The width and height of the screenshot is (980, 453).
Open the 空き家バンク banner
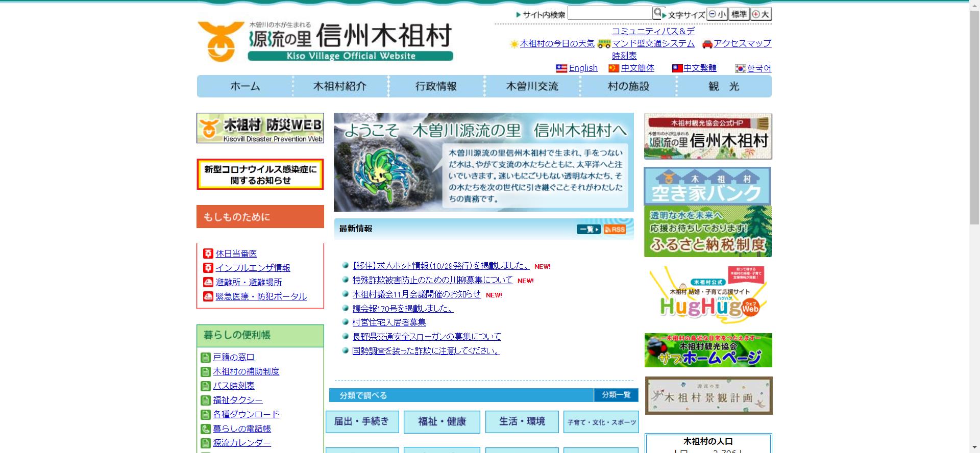(x=707, y=186)
